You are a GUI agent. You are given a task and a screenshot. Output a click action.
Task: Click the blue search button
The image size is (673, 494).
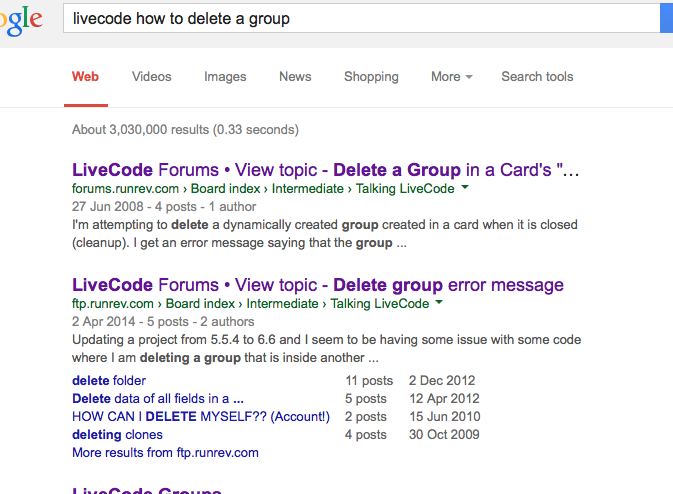(x=666, y=19)
